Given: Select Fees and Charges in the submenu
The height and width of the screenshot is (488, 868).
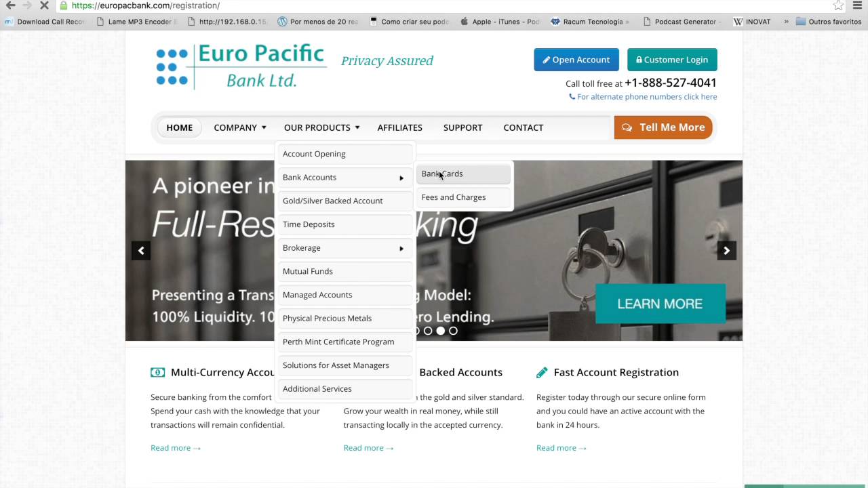Looking at the screenshot, I should pyautogui.click(x=463, y=197).
